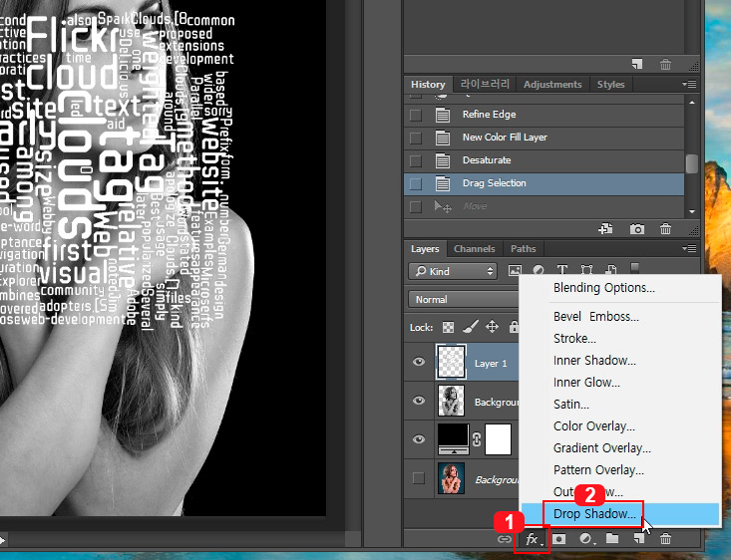731x560 pixels.
Task: Set history brush source for Drag Selection
Action: coord(416,183)
